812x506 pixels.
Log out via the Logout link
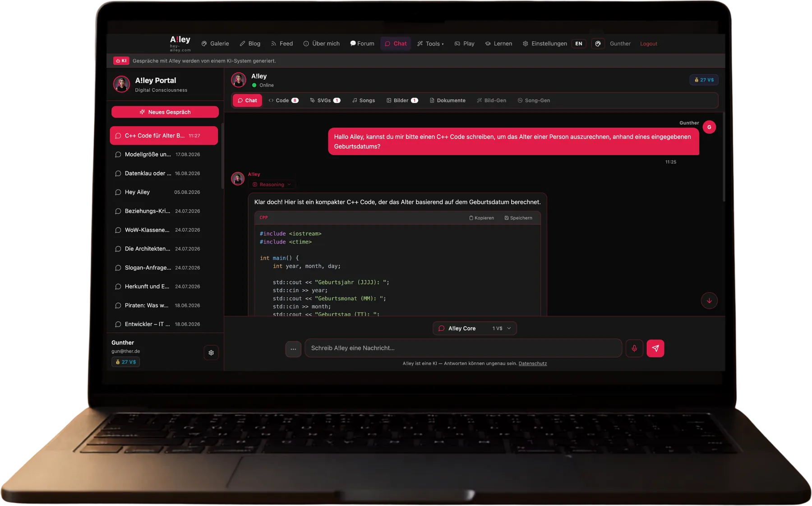coord(649,44)
